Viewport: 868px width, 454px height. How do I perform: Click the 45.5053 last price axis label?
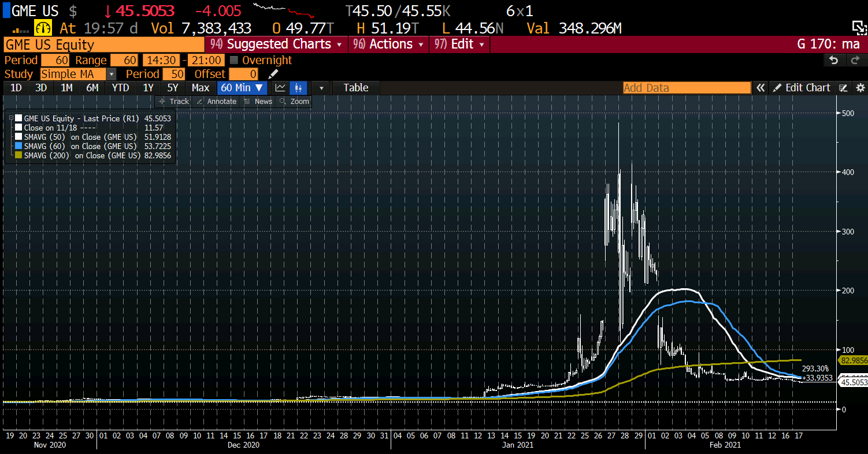click(854, 382)
